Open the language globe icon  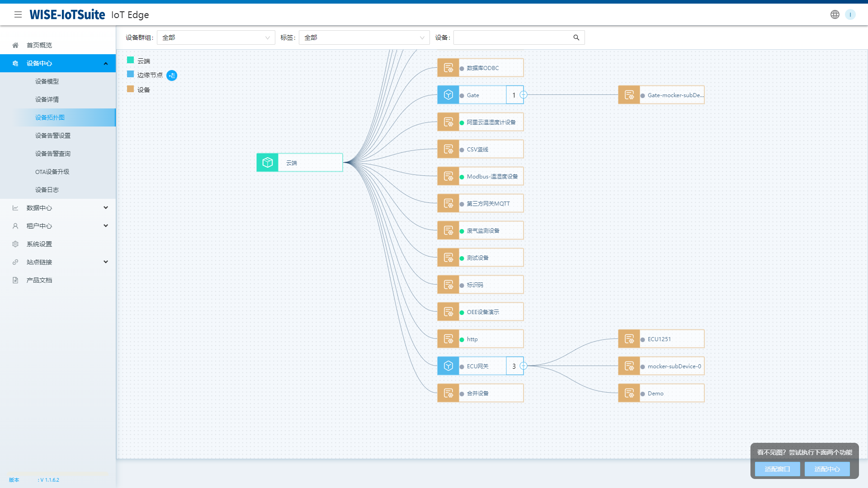[x=835, y=14]
